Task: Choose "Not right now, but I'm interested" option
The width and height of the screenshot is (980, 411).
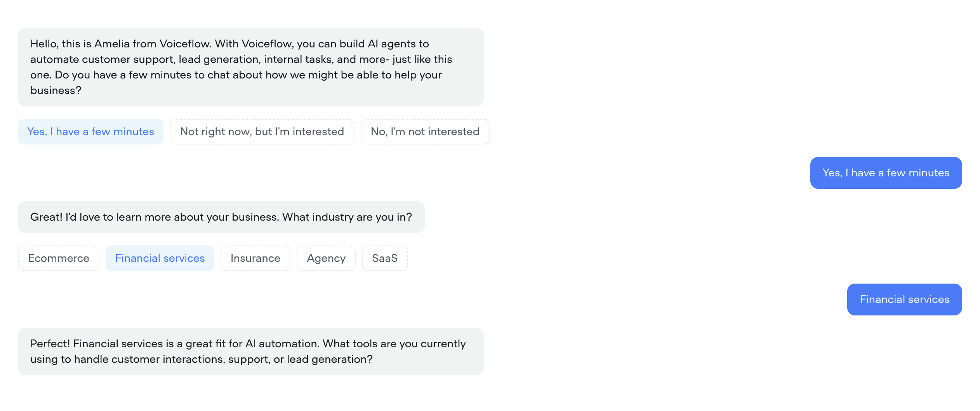Action: click(x=262, y=132)
